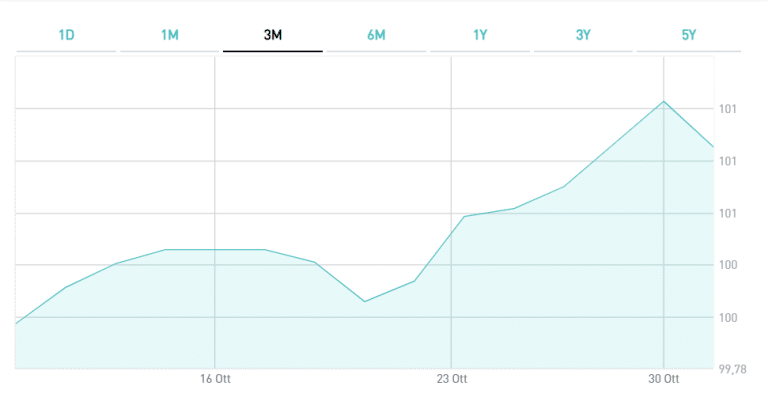Screen dimensions: 768x420
Task: Open the 1Y chart view
Action: [x=480, y=36]
